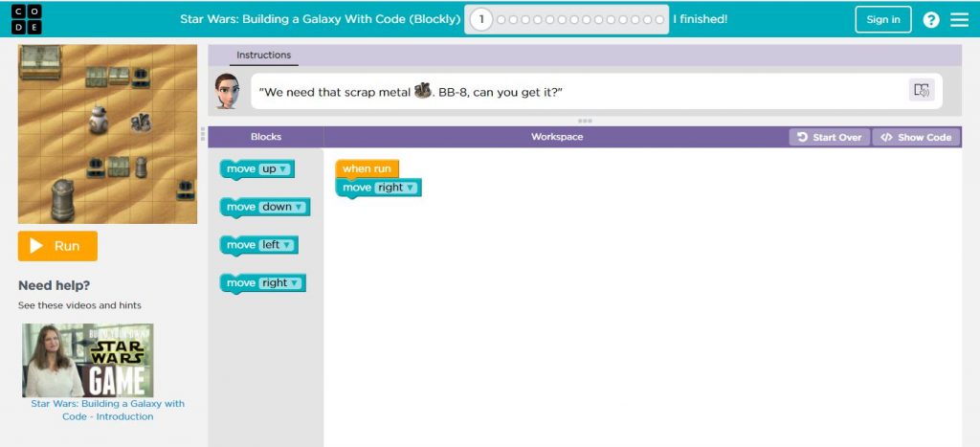Click the scrap metal pile in the game grid

141,122
